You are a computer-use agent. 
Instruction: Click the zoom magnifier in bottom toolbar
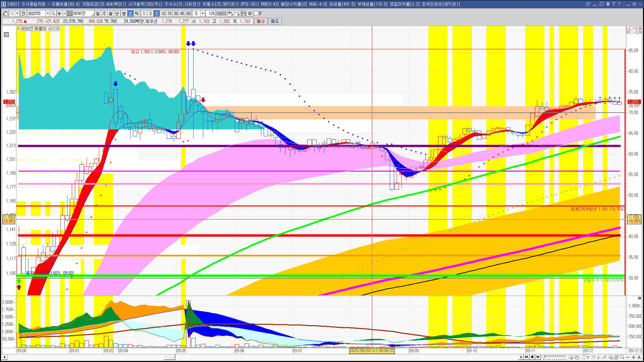pos(622,357)
